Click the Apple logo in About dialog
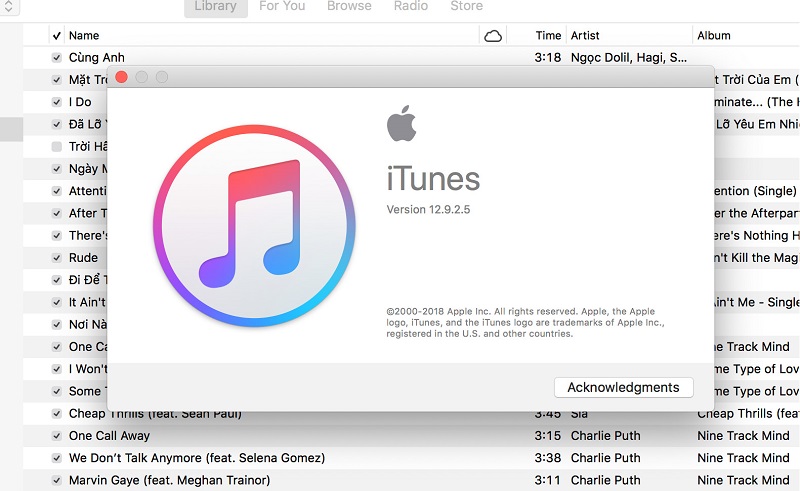Screen dimensions: 800x491 (x=402, y=123)
